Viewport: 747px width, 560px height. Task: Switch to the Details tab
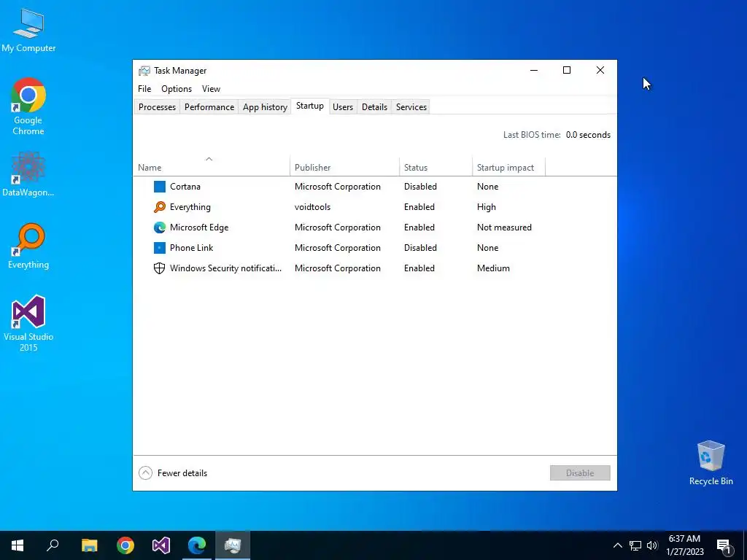(374, 107)
